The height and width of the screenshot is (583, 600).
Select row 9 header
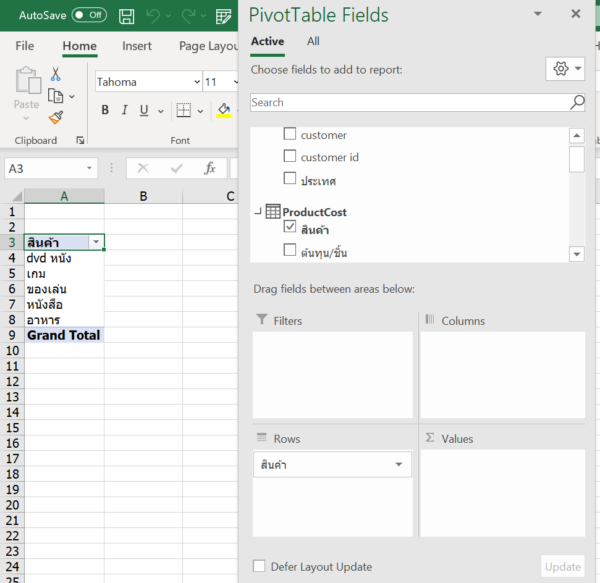tap(12, 335)
